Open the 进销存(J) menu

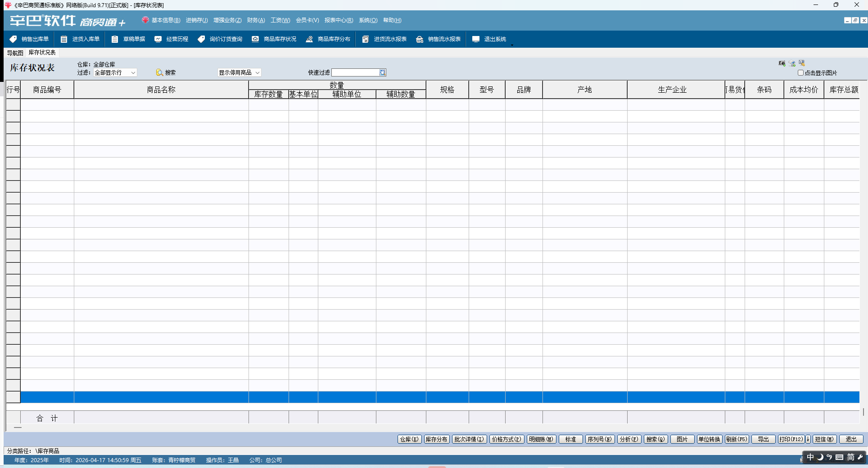[x=197, y=20]
